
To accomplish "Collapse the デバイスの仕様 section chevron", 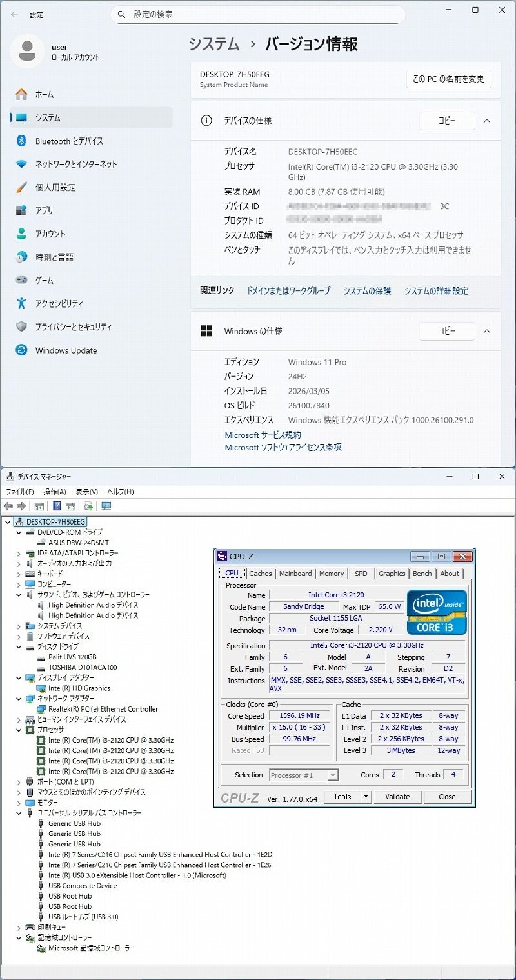I will (487, 121).
